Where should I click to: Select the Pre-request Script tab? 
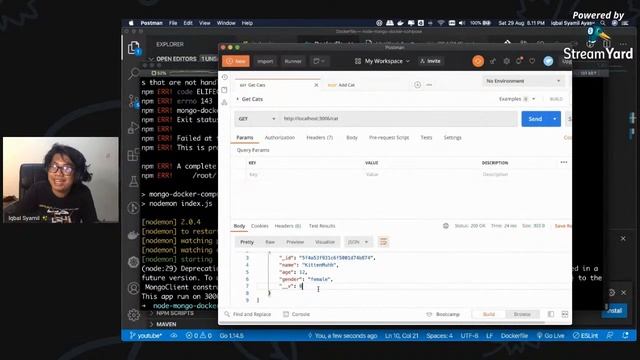point(389,138)
